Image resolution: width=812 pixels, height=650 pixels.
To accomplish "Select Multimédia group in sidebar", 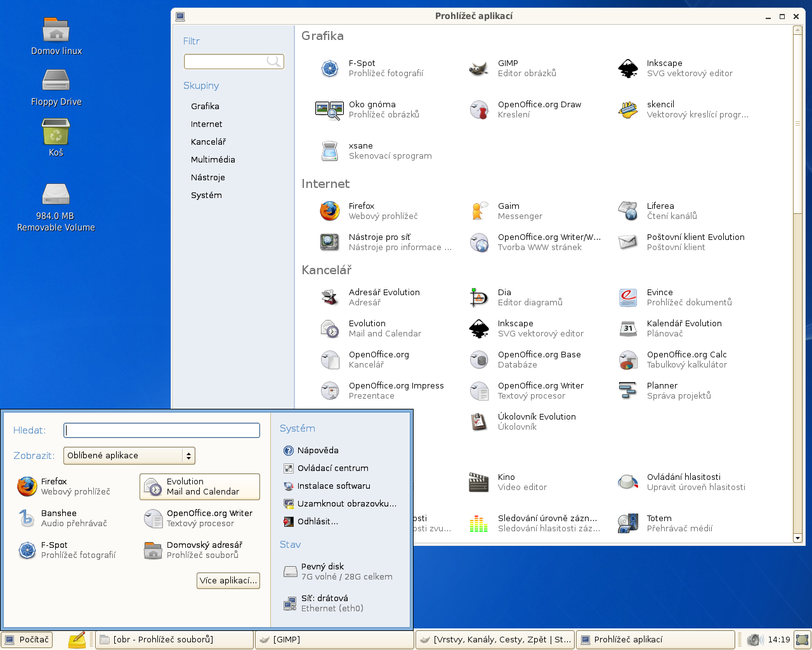I will [x=213, y=159].
